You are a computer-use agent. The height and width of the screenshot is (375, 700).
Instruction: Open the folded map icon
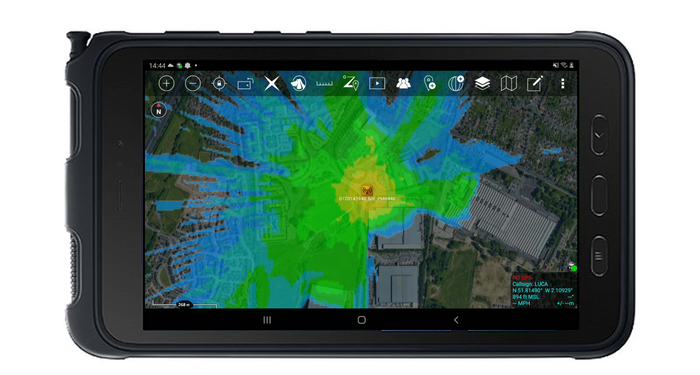(x=508, y=83)
